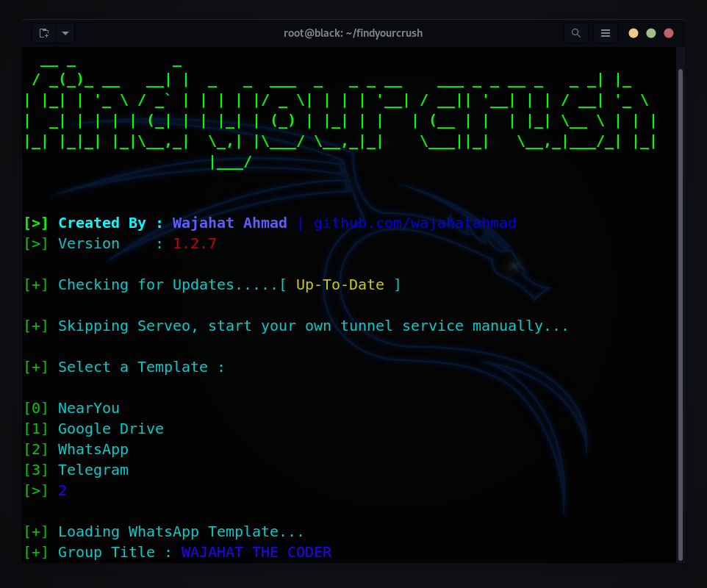Click the entered input value 2
707x588 pixels.
coord(62,490)
